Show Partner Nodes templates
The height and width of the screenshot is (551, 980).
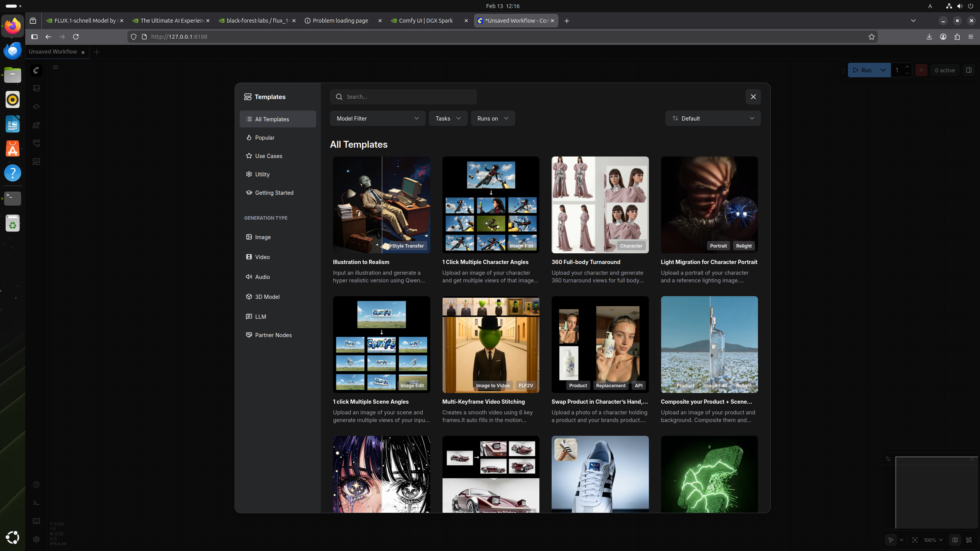point(273,335)
